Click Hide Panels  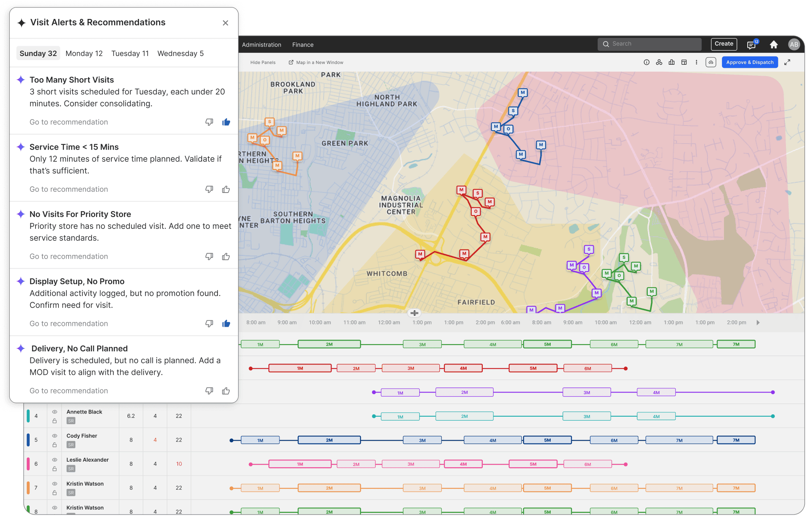coord(263,62)
